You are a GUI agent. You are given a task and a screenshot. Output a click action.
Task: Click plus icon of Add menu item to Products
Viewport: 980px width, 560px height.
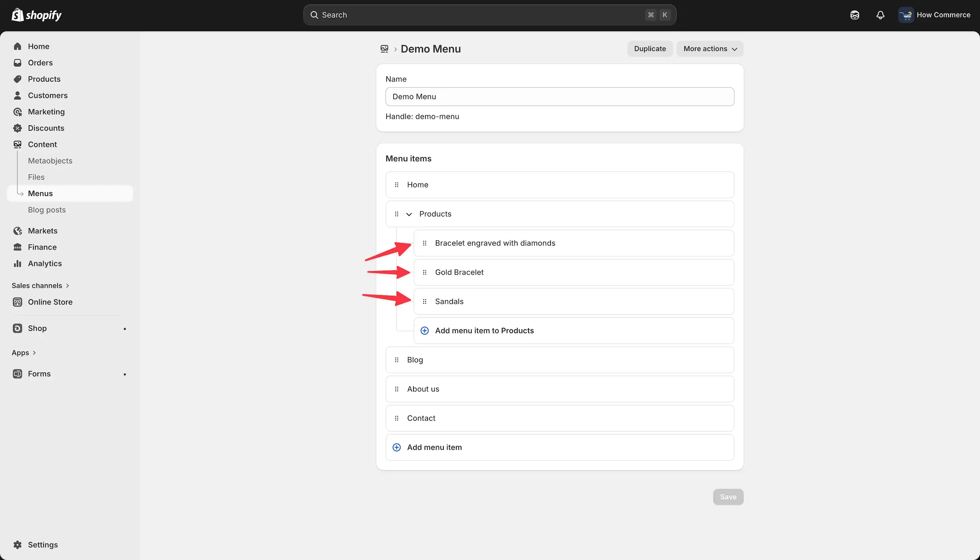click(x=424, y=331)
